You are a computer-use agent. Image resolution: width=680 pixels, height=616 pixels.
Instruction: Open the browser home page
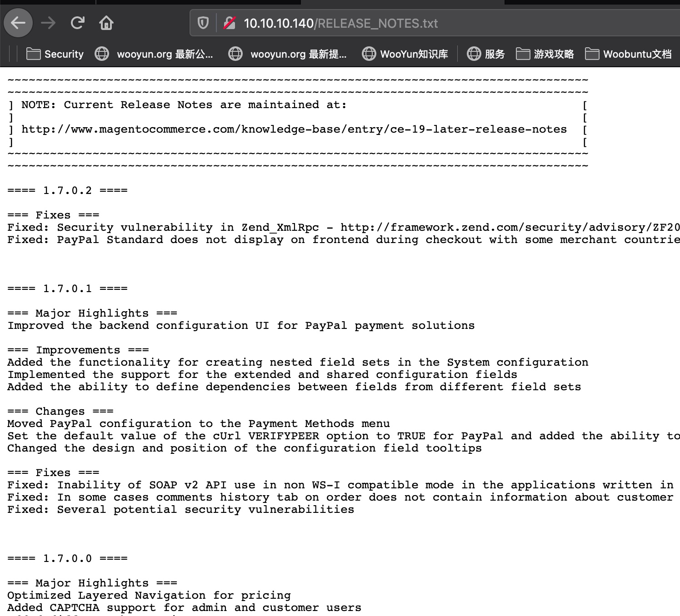coord(106,23)
